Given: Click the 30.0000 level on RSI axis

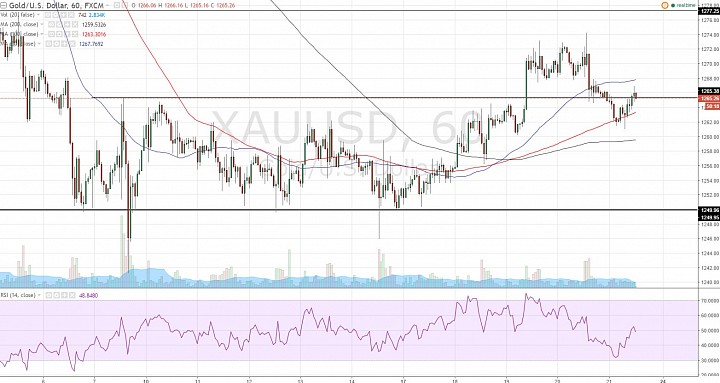Looking at the screenshot, I should pyautogui.click(x=709, y=360).
